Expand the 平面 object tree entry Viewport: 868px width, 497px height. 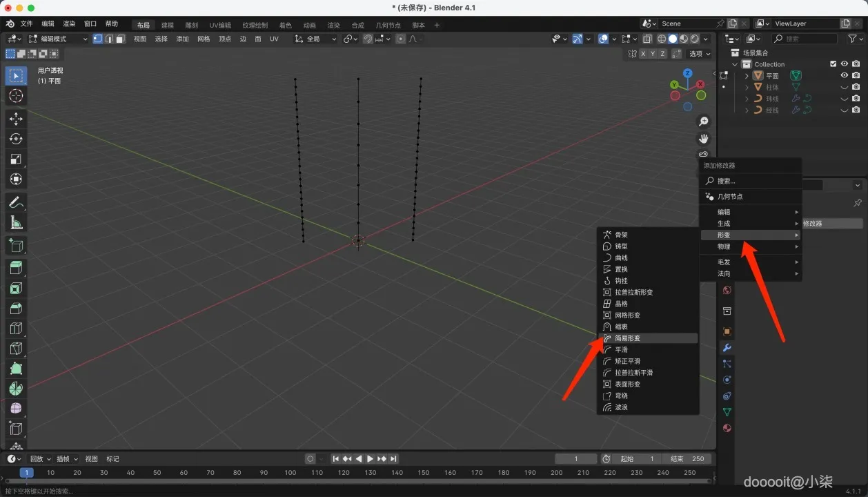[747, 76]
